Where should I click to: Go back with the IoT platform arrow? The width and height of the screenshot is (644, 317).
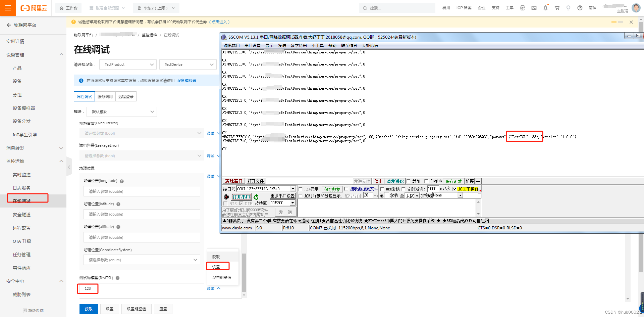coord(9,25)
